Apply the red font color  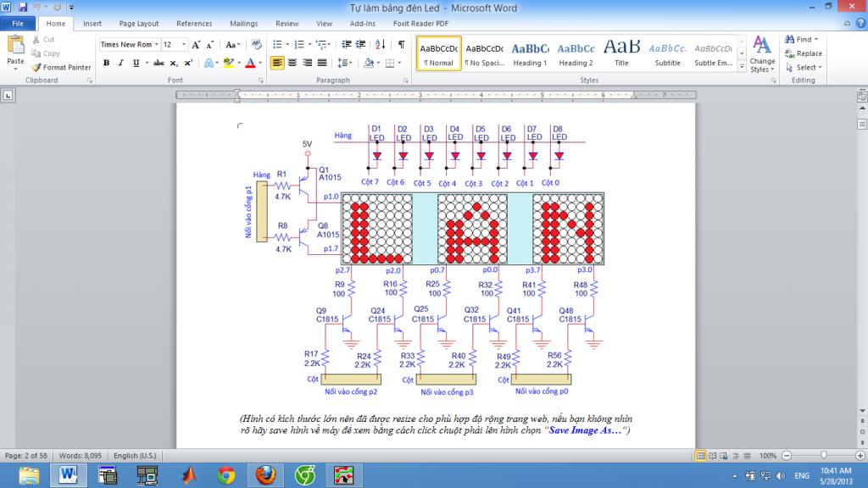click(x=250, y=63)
